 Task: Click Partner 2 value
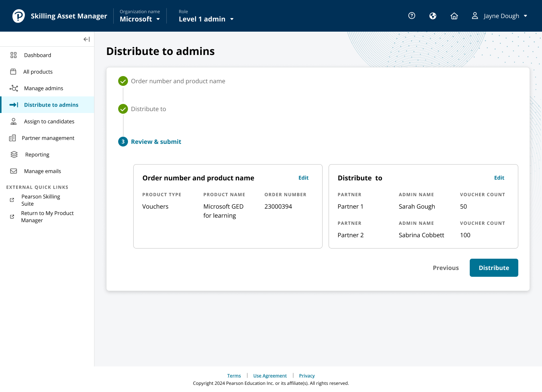(350, 235)
